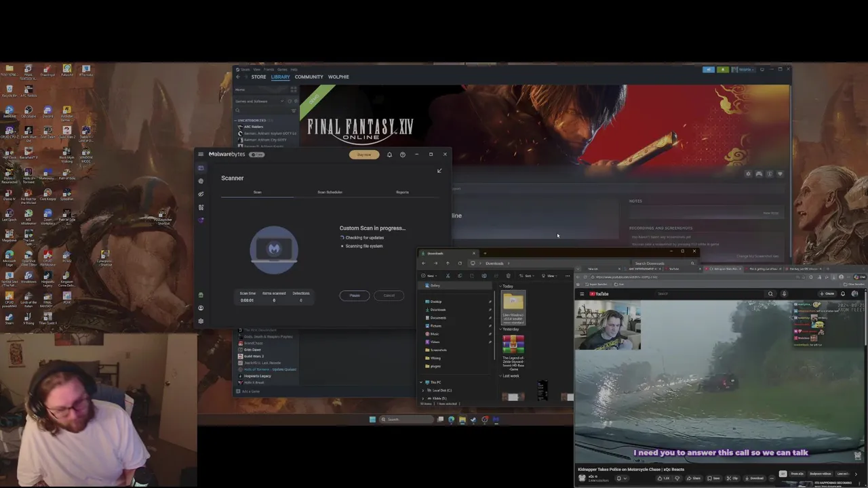Click the YouTube Create button
Screen dimensions: 868x488
(828, 294)
